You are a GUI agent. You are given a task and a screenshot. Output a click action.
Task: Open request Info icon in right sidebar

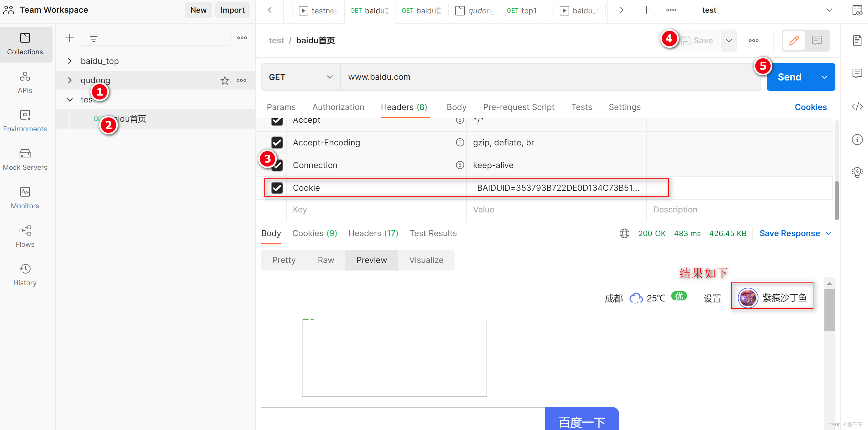pos(857,140)
